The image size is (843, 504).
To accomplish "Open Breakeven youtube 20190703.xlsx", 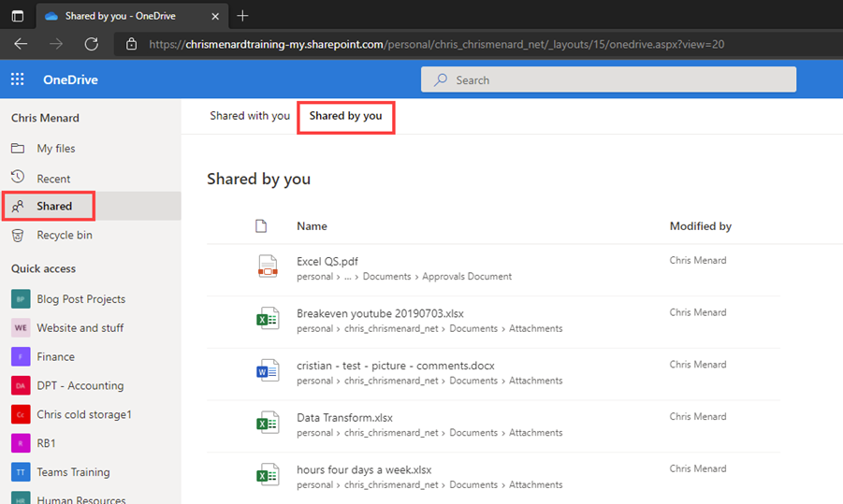I will (380, 313).
